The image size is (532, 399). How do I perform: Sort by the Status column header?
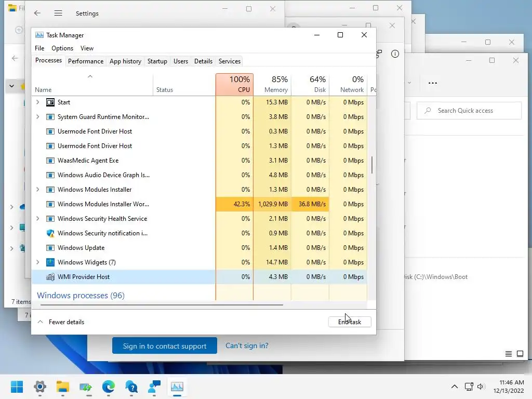click(x=184, y=85)
